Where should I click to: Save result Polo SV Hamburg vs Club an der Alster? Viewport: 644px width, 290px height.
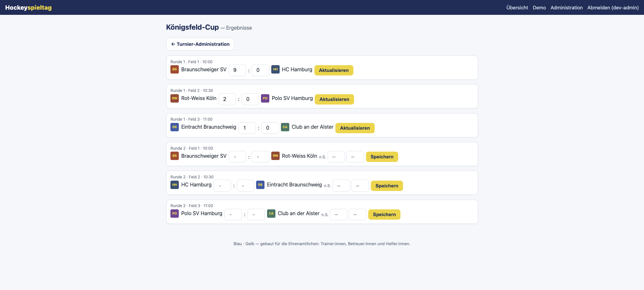pos(384,215)
